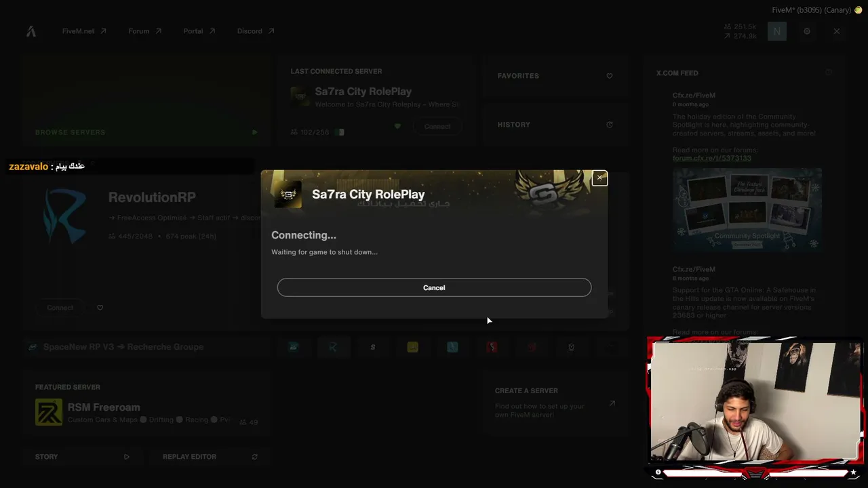Click the refresh icon beside Replay Editor
The height and width of the screenshot is (488, 868).
(255, 457)
